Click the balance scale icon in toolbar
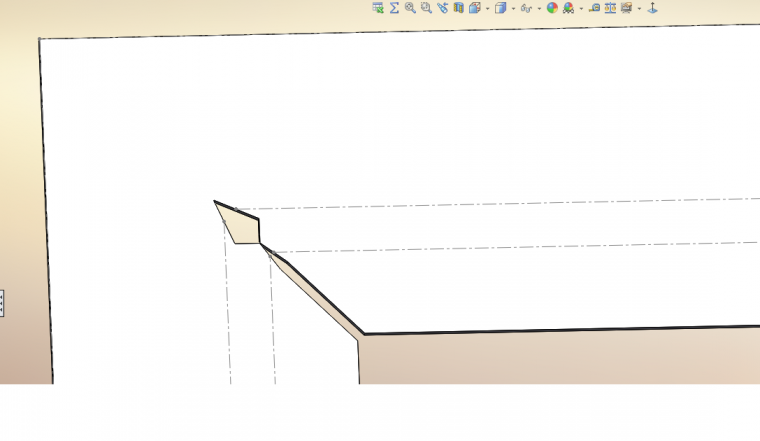Image resolution: width=760 pixels, height=441 pixels. [x=610, y=8]
